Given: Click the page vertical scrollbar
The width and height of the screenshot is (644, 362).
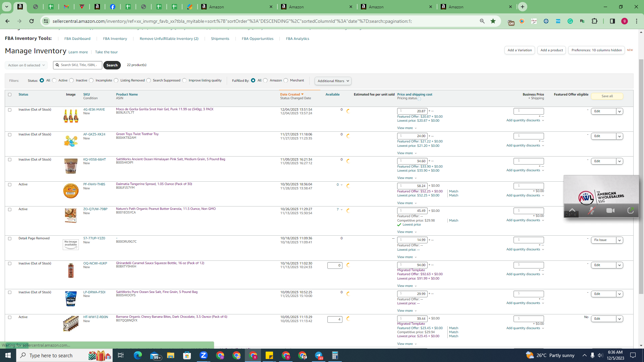Looking at the screenshot, I should pos(641,177).
